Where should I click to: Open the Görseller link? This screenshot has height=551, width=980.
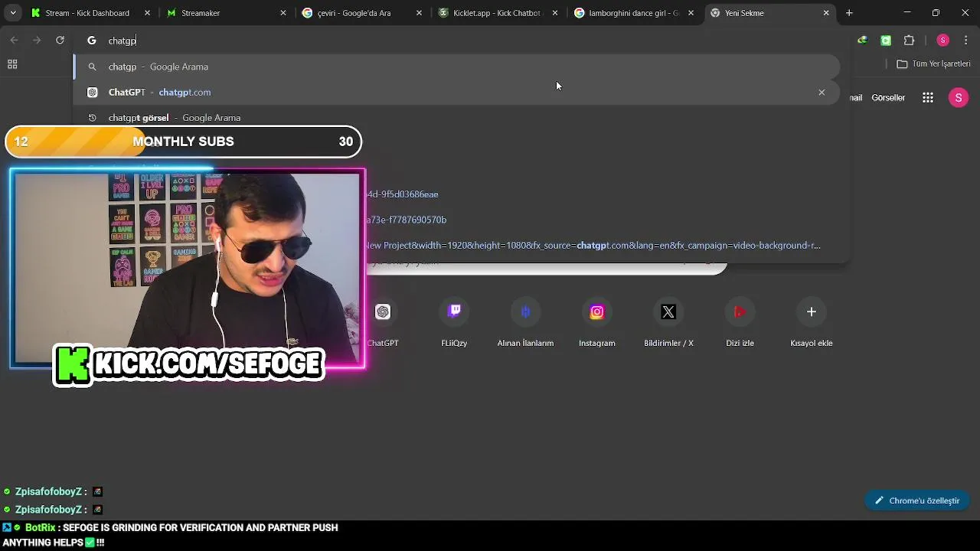[888, 97]
